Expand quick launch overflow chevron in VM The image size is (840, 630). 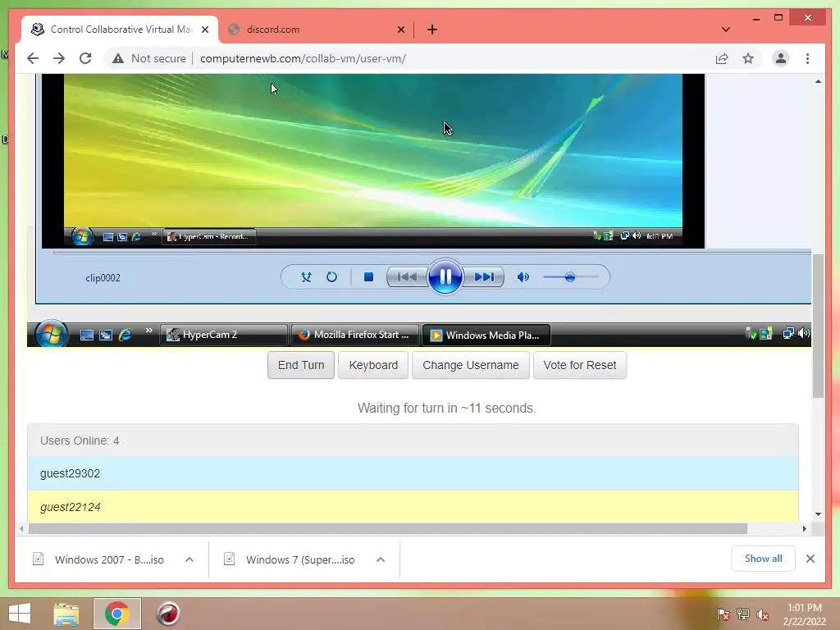pyautogui.click(x=148, y=331)
